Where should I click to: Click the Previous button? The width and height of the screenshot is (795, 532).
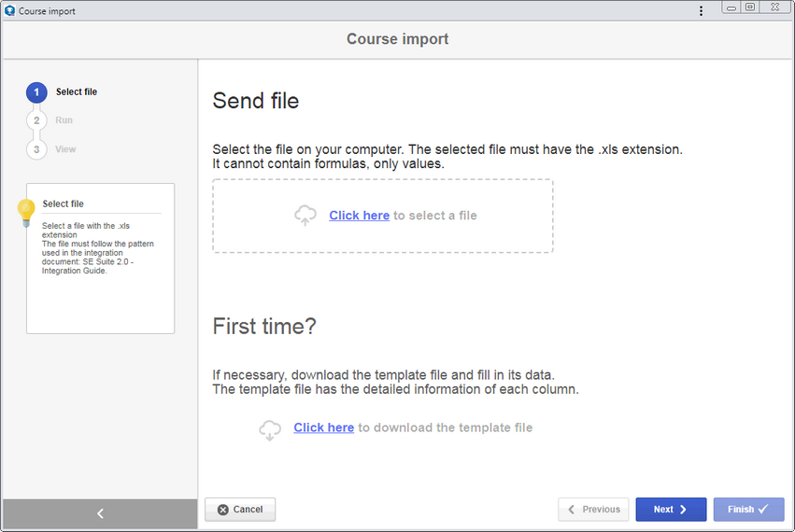[593, 510]
